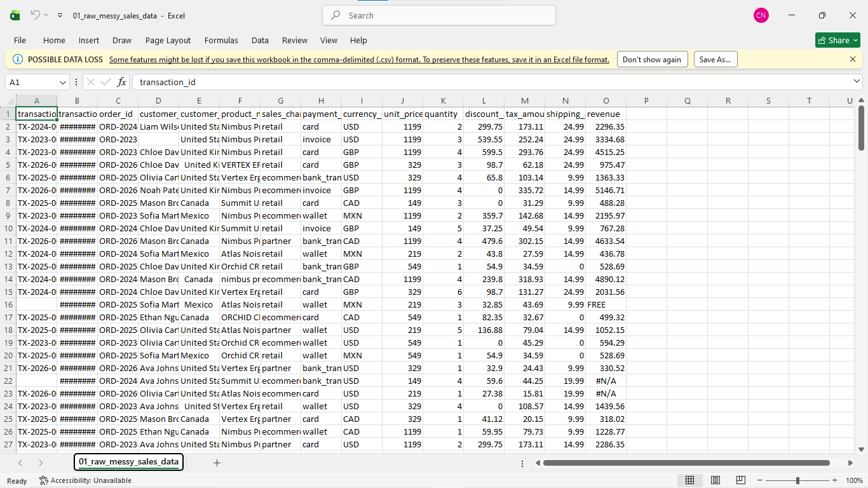Expand the Name Box dropdown arrow
Image resolution: width=868 pixels, height=488 pixels.
63,83
